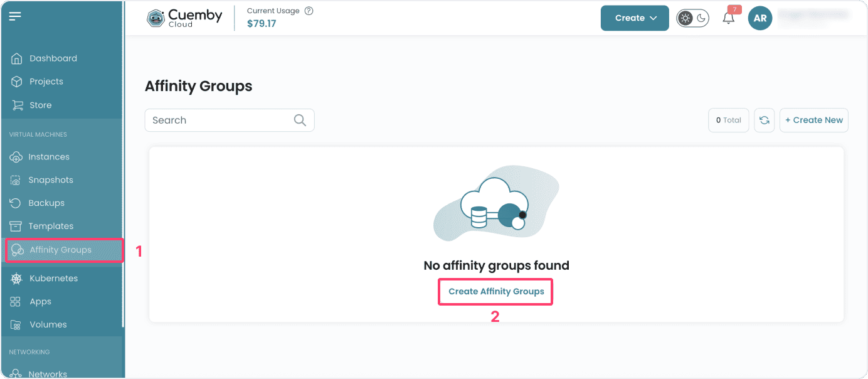Click the Create New button
The image size is (868, 379).
(813, 120)
